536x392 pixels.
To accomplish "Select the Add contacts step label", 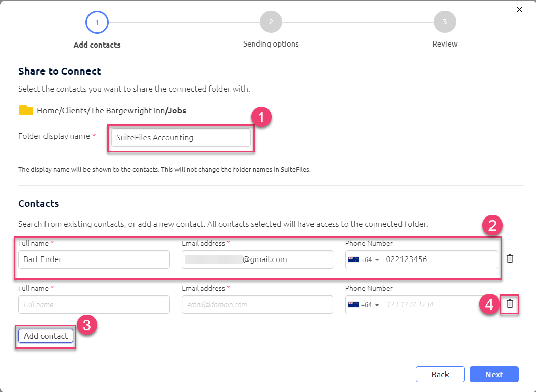I will [x=97, y=45].
